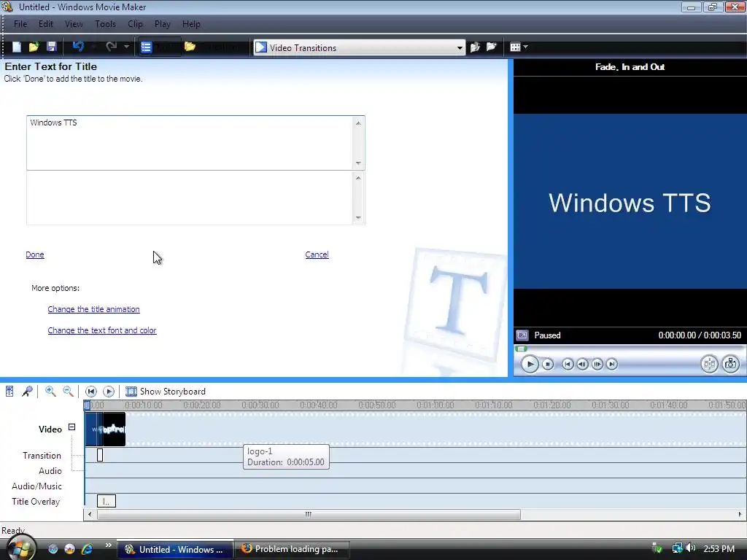
Task: Open the View menu
Action: (74, 24)
